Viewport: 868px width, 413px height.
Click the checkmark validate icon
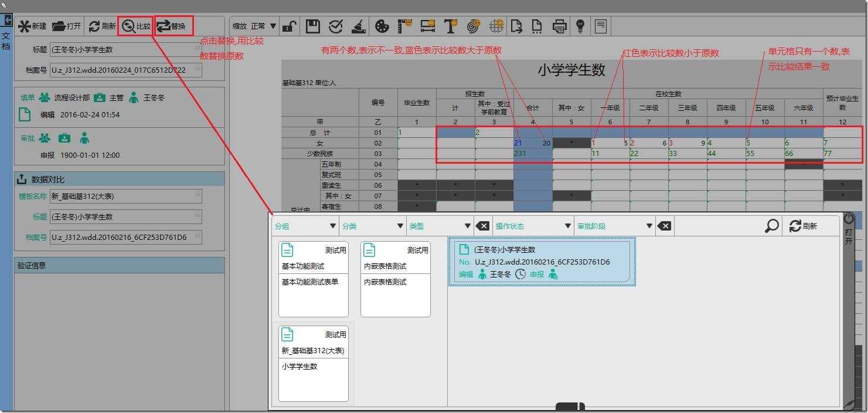(x=336, y=26)
